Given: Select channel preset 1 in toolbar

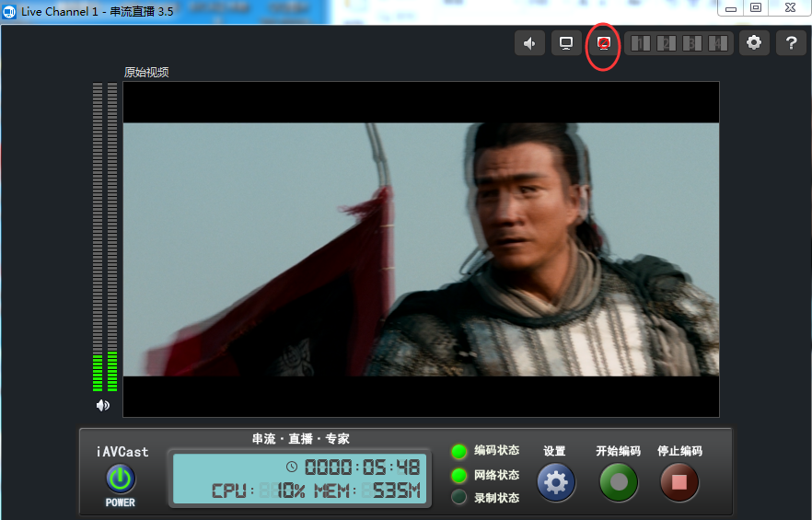Looking at the screenshot, I should point(641,43).
